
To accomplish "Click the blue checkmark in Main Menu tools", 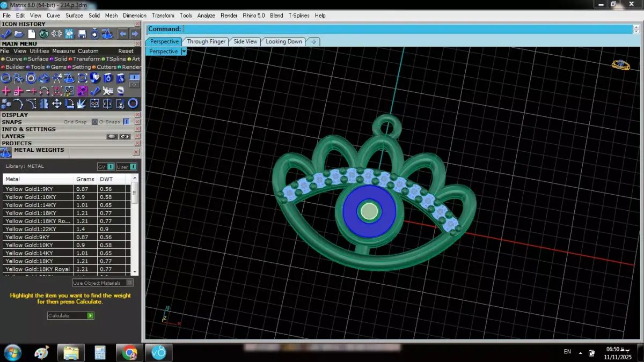I will coord(95,91).
